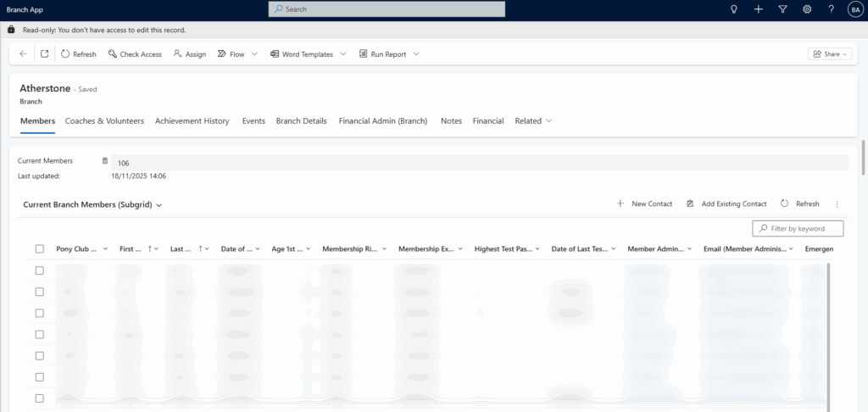Screen dimensions: 868x412
Task: Select the second member row checkbox
Action: pos(40,292)
